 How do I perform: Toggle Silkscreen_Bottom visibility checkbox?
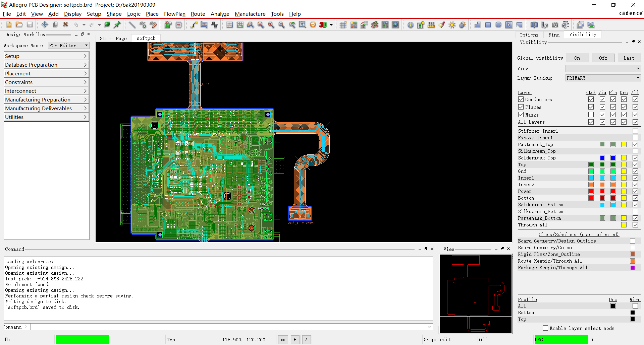[635, 211]
